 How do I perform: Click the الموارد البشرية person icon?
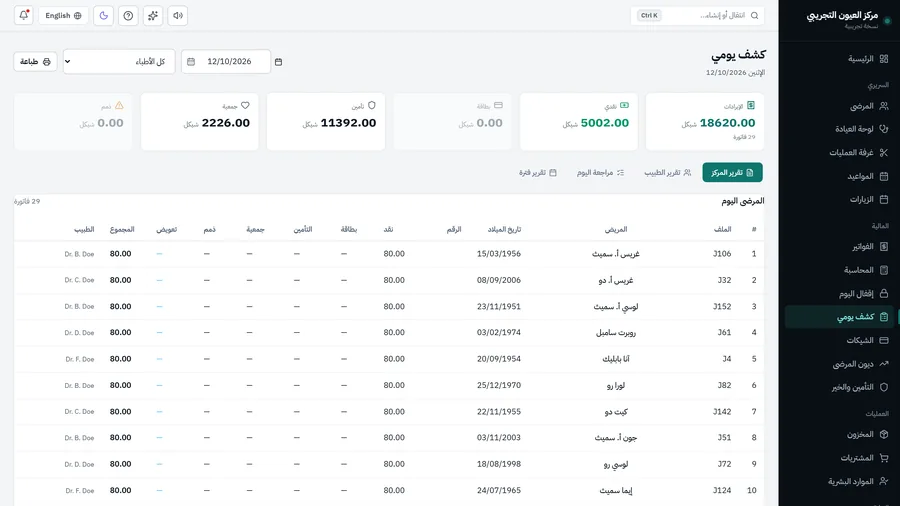pyautogui.click(x=884, y=481)
